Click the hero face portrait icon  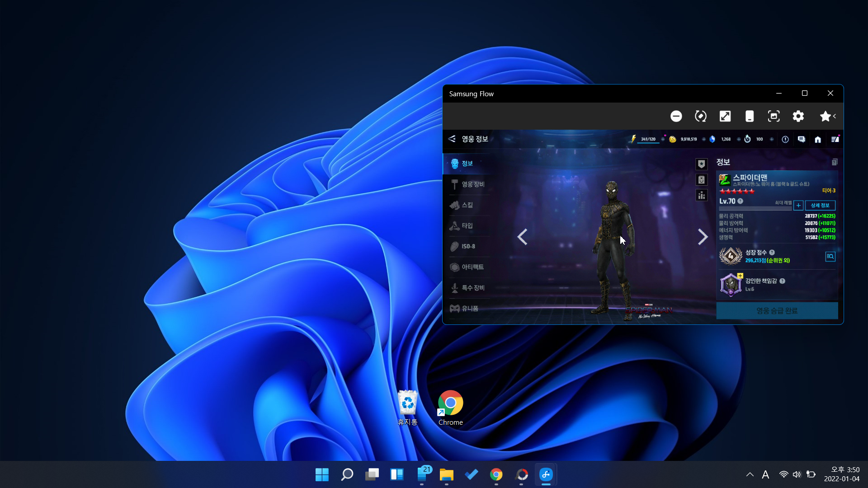(x=701, y=180)
